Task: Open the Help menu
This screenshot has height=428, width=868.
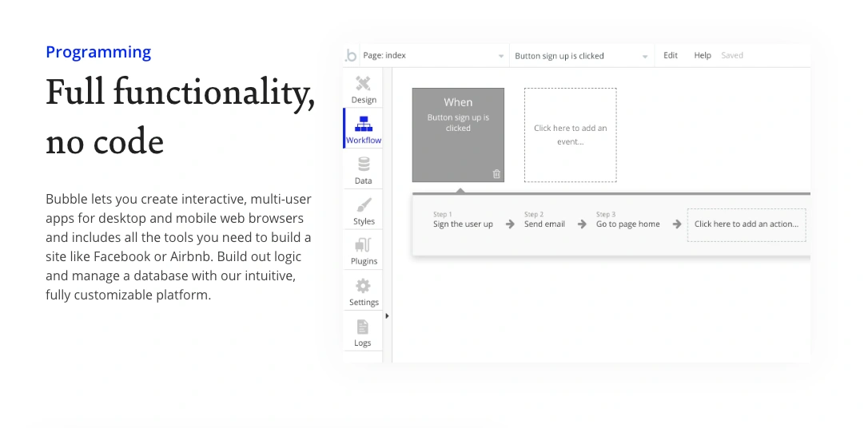Action: tap(703, 55)
